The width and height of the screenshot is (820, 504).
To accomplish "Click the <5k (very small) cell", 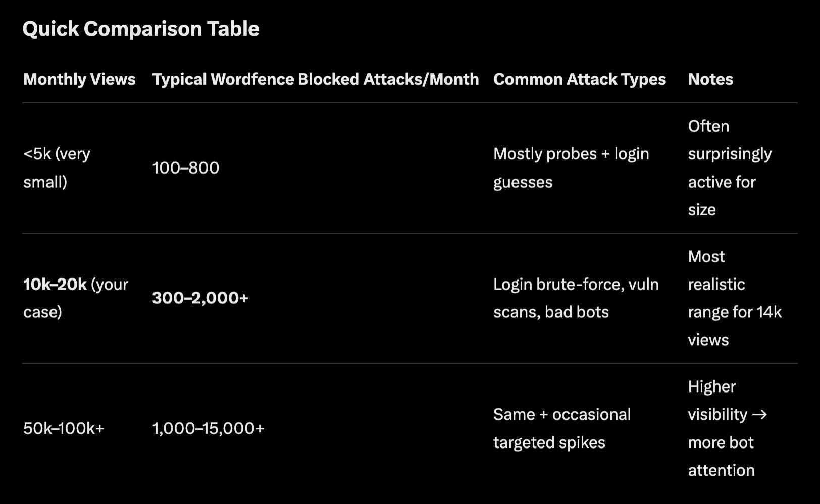I will (57, 167).
